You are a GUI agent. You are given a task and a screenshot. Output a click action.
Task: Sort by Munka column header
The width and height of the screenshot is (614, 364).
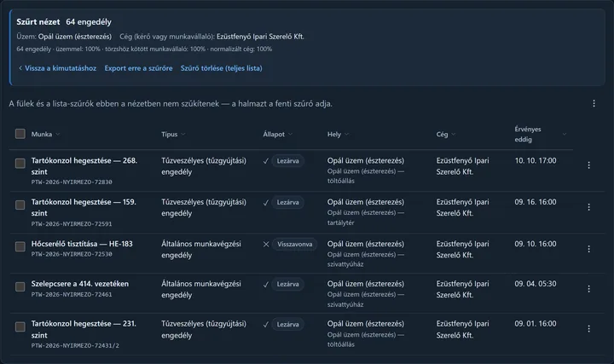[45, 134]
